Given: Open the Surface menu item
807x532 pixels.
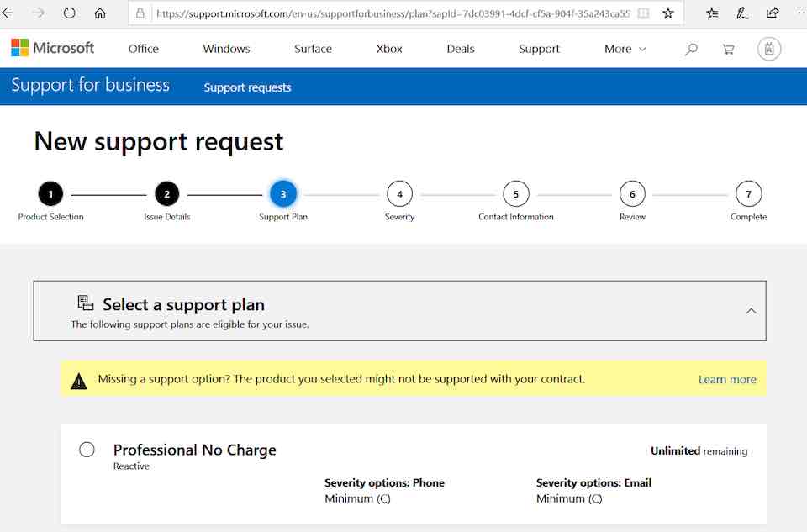Looking at the screenshot, I should click(x=313, y=49).
